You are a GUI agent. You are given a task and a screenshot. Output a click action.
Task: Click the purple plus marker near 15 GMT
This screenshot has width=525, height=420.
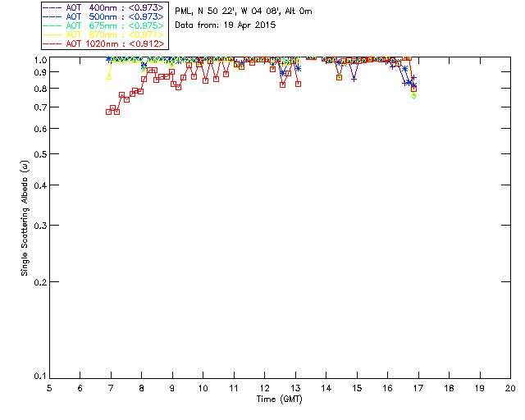(x=354, y=79)
